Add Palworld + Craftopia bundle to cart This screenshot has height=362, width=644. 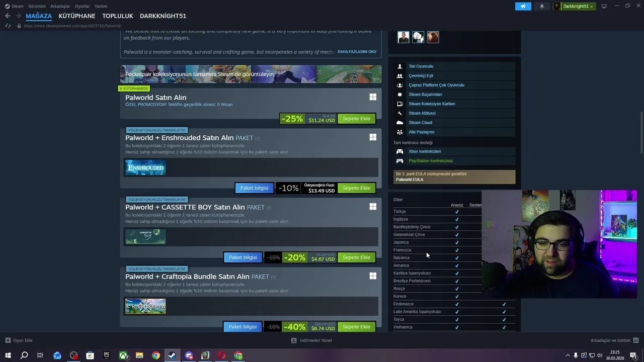point(356,327)
